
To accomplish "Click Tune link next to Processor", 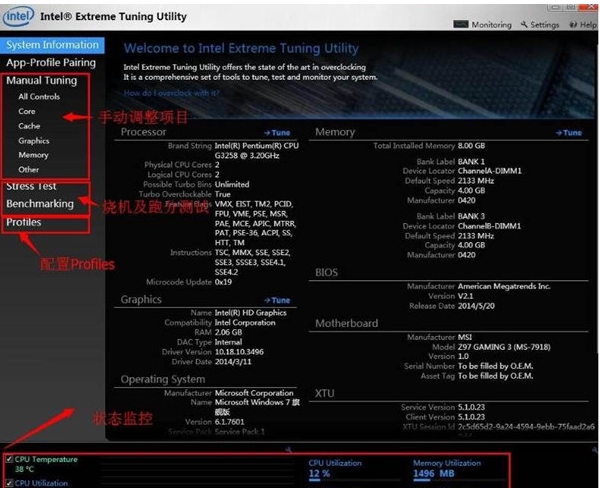I will [x=277, y=133].
